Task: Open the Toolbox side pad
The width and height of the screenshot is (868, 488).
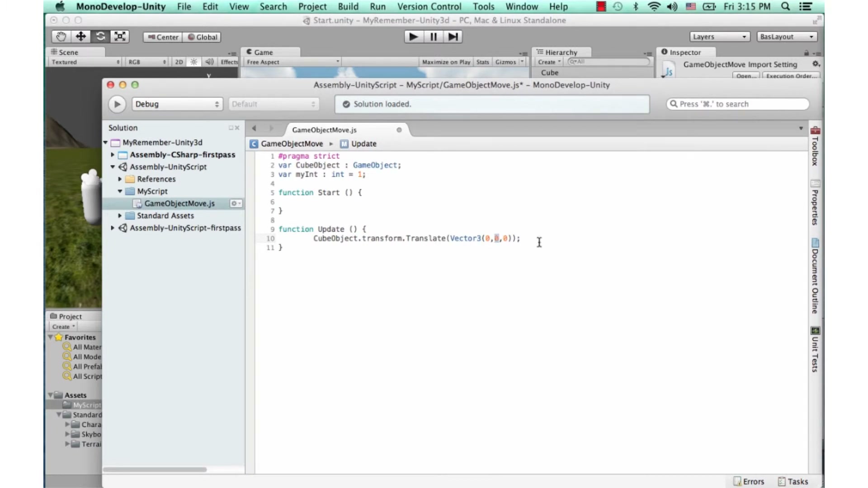Action: pyautogui.click(x=815, y=146)
